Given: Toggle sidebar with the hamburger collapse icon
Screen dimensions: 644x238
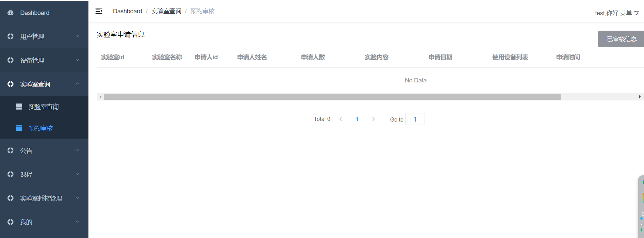Looking at the screenshot, I should coord(99,11).
